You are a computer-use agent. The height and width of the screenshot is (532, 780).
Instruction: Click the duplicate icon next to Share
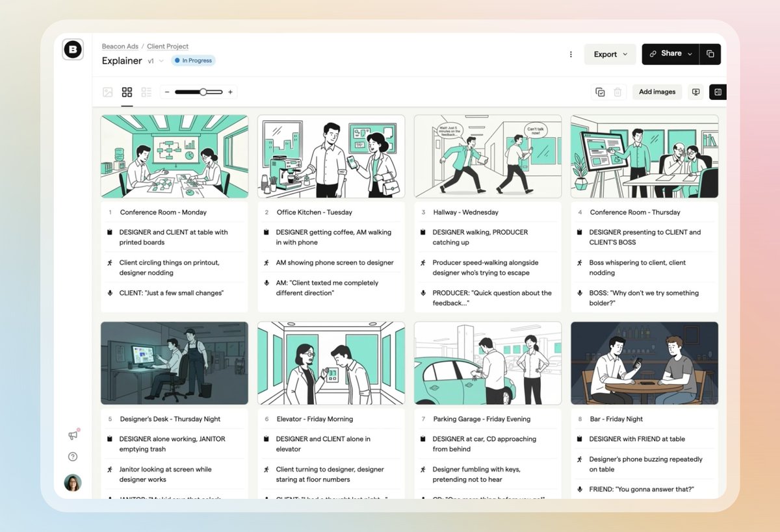coord(710,54)
